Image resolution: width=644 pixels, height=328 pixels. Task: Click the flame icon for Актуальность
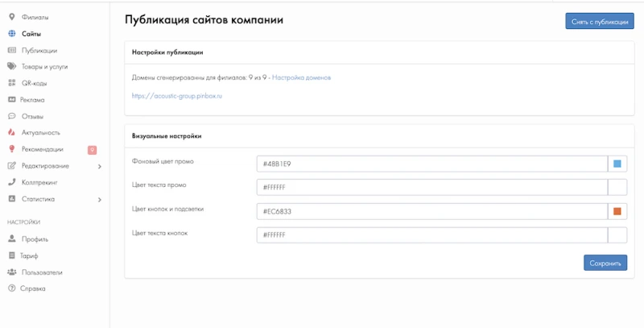[x=12, y=132]
